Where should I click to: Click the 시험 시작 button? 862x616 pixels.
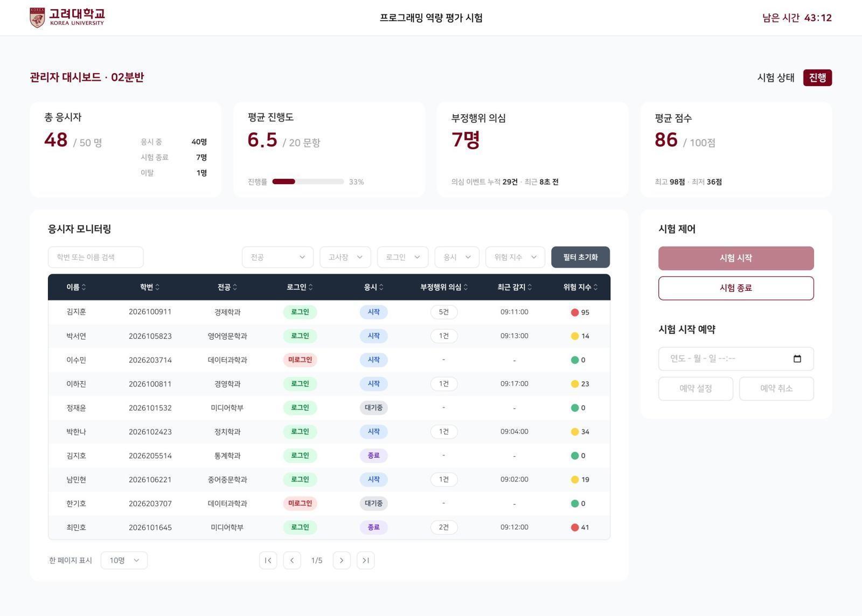coord(735,258)
